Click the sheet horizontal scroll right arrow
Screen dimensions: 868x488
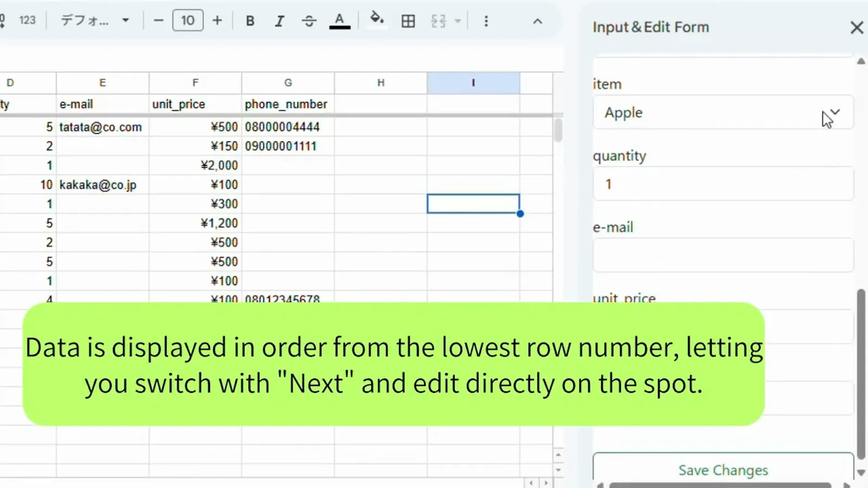point(546,483)
